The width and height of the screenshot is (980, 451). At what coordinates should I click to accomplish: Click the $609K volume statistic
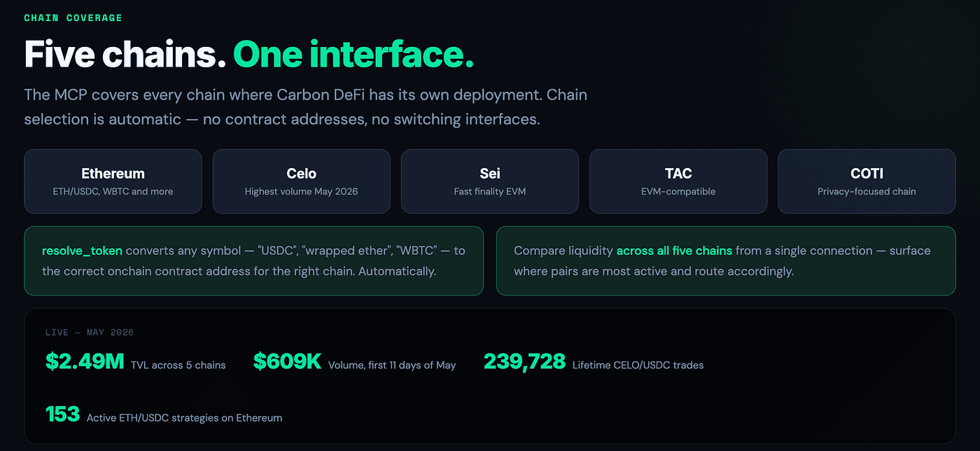[x=287, y=361]
